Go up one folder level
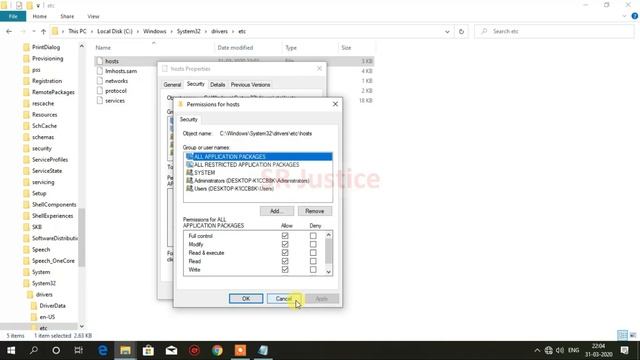This screenshot has width=640, height=360. pyautogui.click(x=43, y=31)
